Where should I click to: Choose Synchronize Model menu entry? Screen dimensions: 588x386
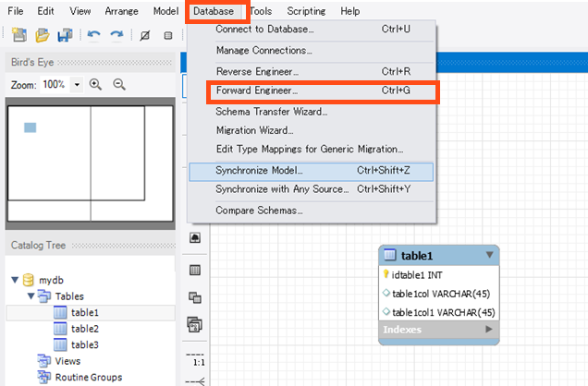point(312,172)
